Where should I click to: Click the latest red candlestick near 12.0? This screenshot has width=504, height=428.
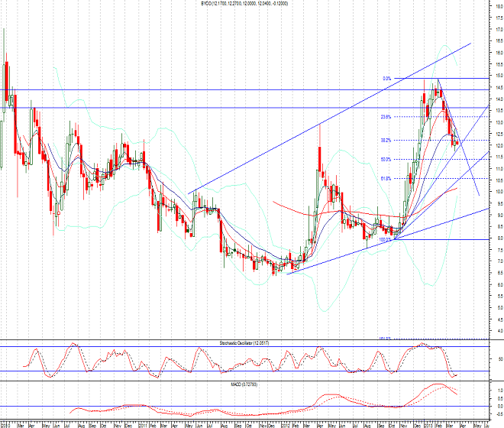[457, 142]
